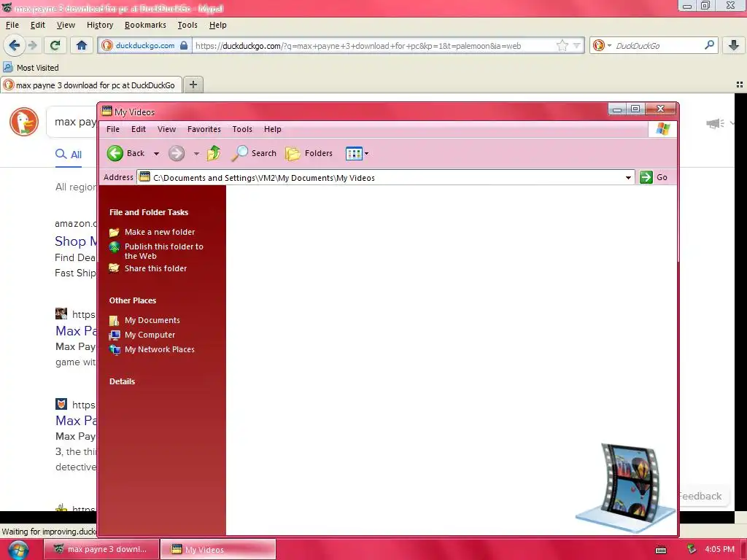Click the megaphone icon on DuckDuckGo page
The width and height of the screenshot is (747, 560).
coord(715,124)
